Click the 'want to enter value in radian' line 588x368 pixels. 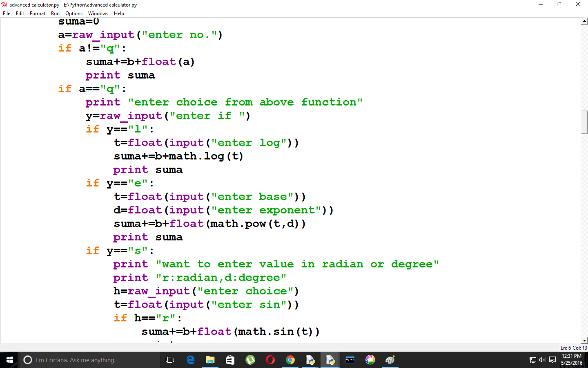click(276, 264)
